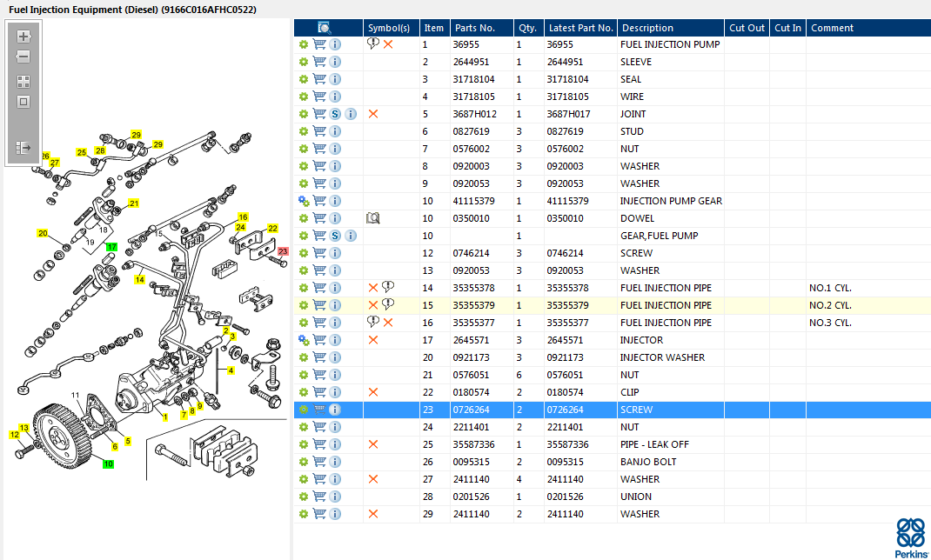Click the PIPE - LEAK OFF description
The height and width of the screenshot is (560, 931).
tap(654, 444)
